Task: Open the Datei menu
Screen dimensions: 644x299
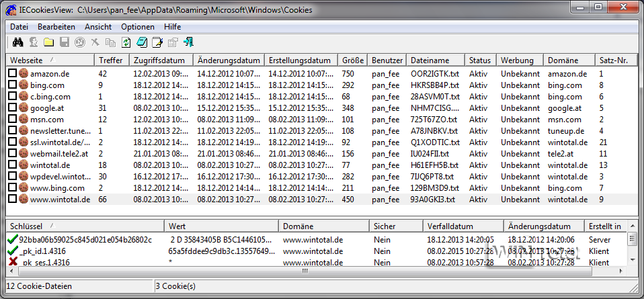Action: pos(19,27)
